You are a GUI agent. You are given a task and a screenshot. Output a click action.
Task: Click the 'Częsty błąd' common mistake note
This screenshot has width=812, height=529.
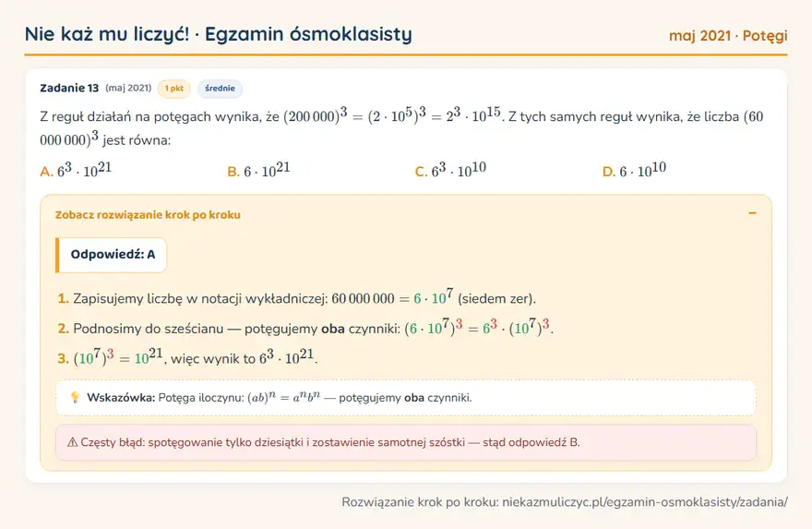point(405,442)
